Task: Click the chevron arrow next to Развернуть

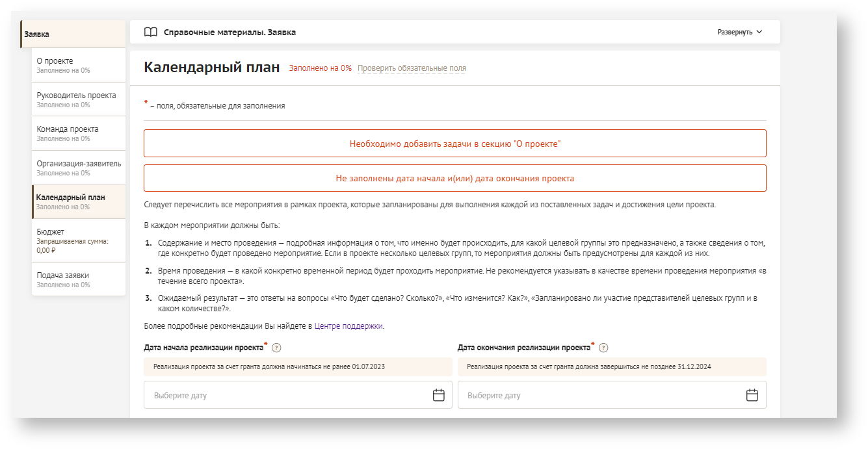Action: [759, 32]
